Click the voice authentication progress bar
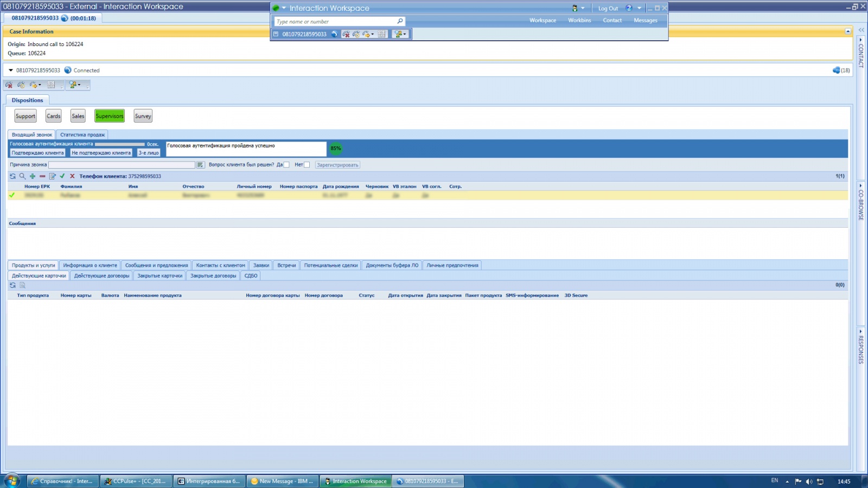 (x=120, y=144)
